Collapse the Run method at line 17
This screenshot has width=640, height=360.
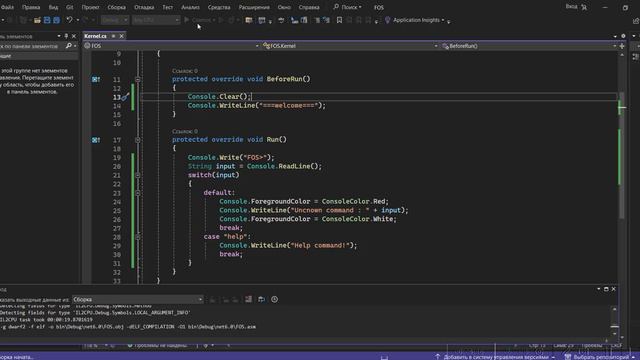click(138, 140)
